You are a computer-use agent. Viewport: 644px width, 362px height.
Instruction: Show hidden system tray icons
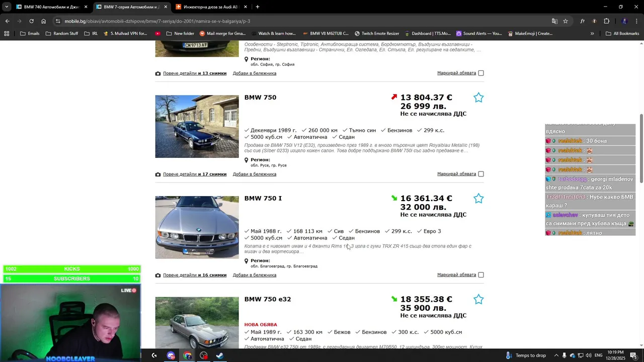556,355
